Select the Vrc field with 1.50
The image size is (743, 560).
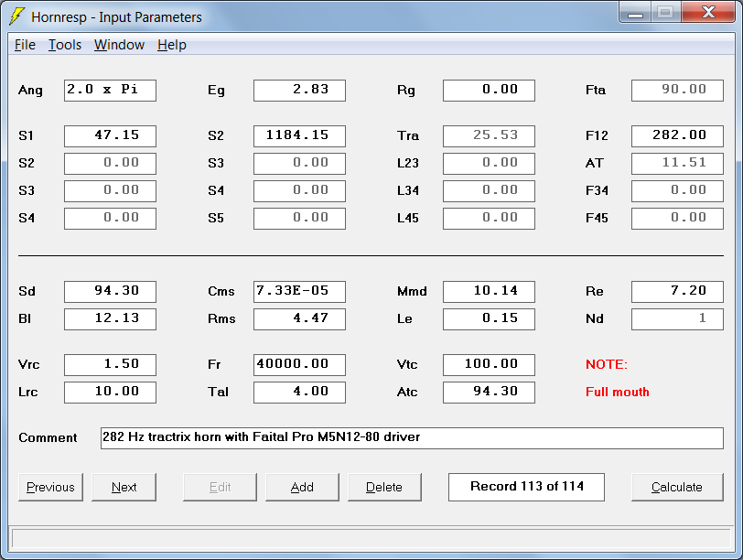point(110,365)
